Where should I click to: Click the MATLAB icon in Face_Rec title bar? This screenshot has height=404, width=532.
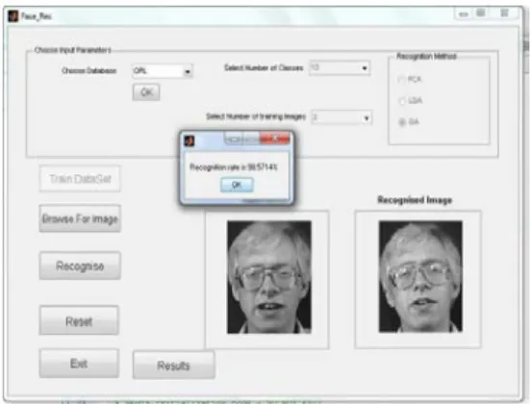coord(13,16)
